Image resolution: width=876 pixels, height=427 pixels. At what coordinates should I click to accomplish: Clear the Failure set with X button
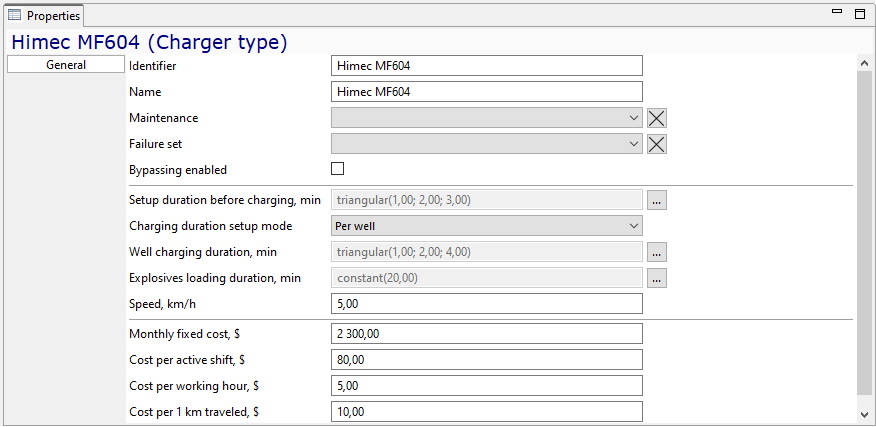657,144
